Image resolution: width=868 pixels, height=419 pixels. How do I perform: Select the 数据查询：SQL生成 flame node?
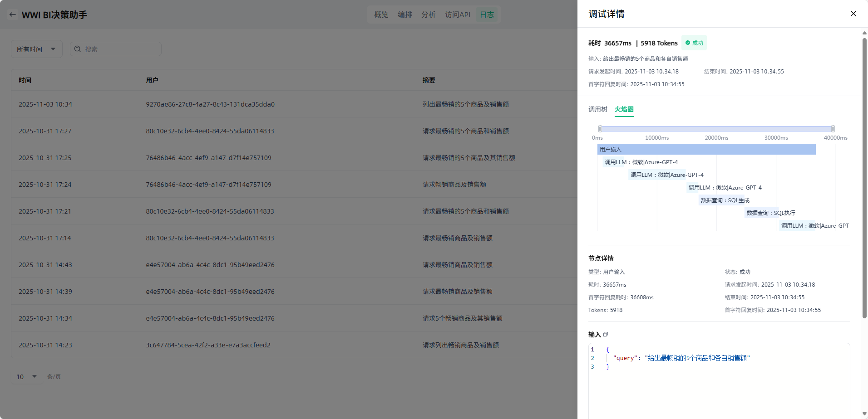tap(725, 200)
